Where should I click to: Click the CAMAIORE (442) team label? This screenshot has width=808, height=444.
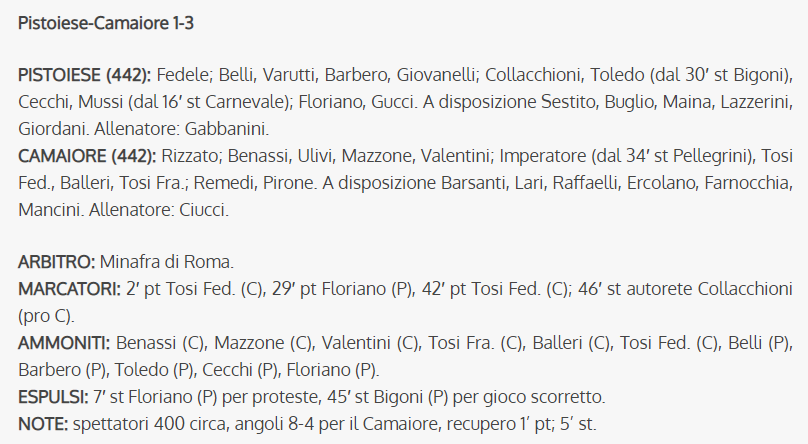tap(87, 156)
